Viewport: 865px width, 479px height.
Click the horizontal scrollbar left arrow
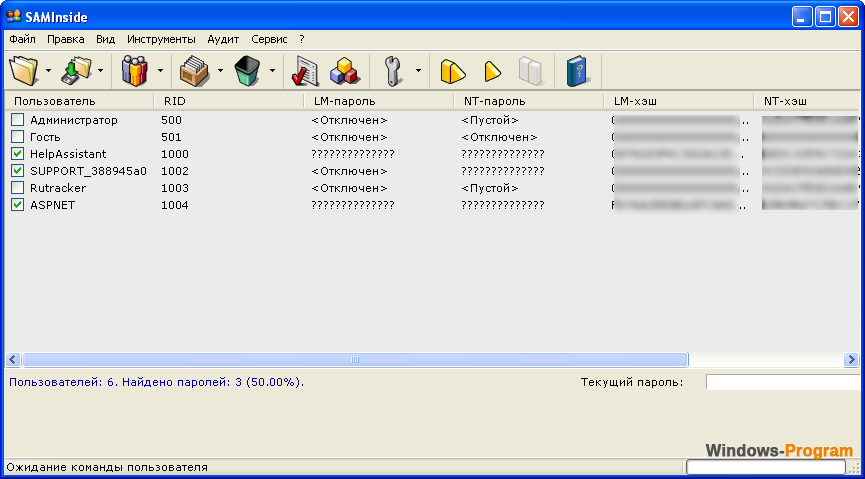(x=13, y=360)
